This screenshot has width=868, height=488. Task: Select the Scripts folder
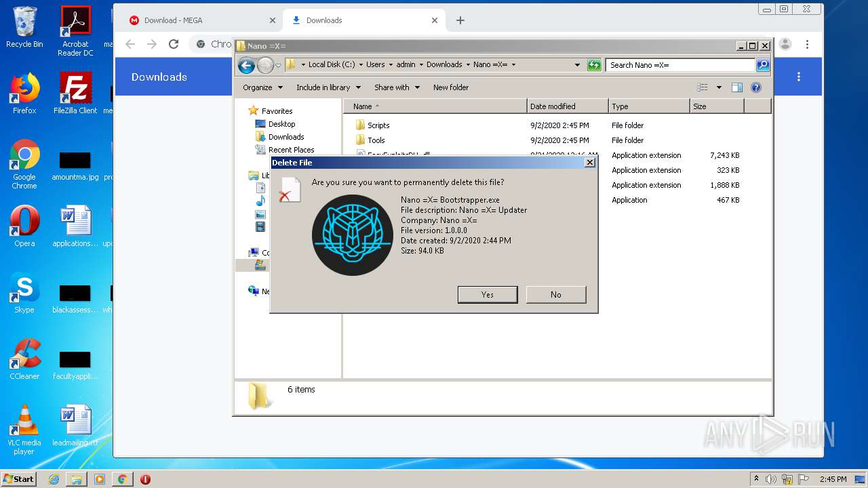tap(378, 125)
